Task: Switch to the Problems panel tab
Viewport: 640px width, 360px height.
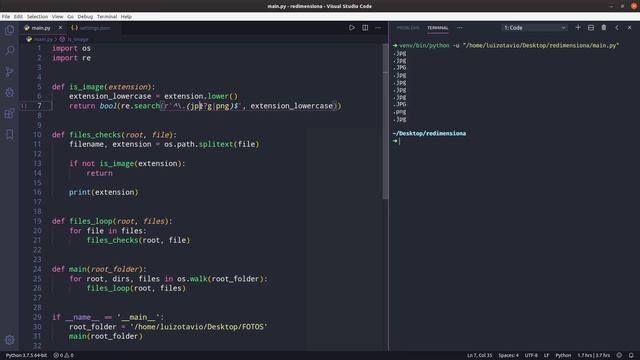Action: (x=408, y=28)
